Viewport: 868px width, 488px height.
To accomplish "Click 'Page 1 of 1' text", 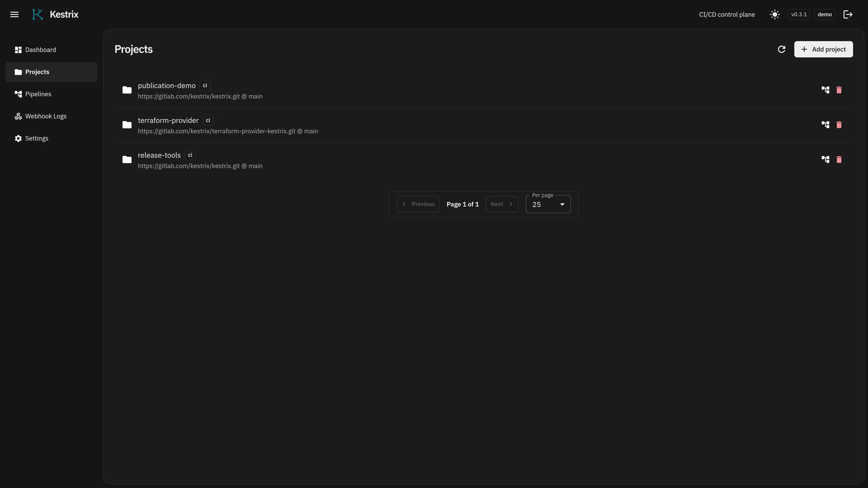I will point(463,204).
